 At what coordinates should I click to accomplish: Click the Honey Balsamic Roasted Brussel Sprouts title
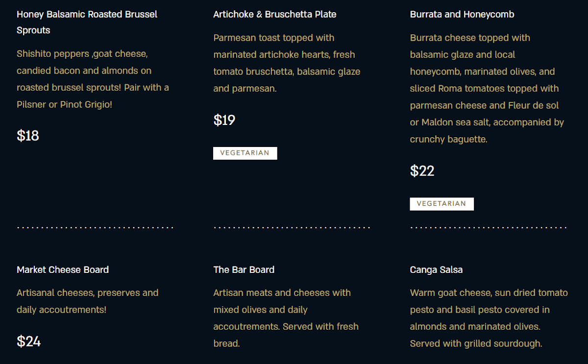(87, 22)
